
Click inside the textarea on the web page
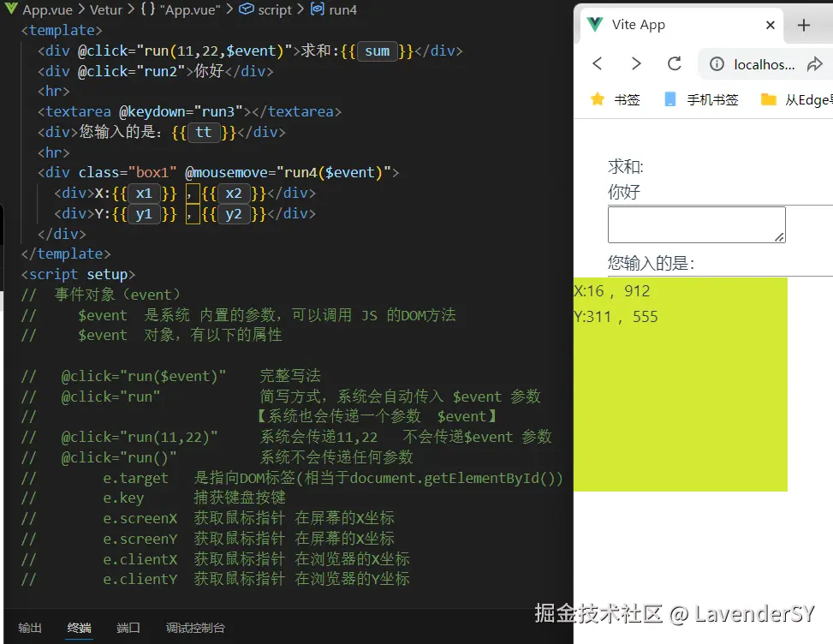pyautogui.click(x=695, y=224)
